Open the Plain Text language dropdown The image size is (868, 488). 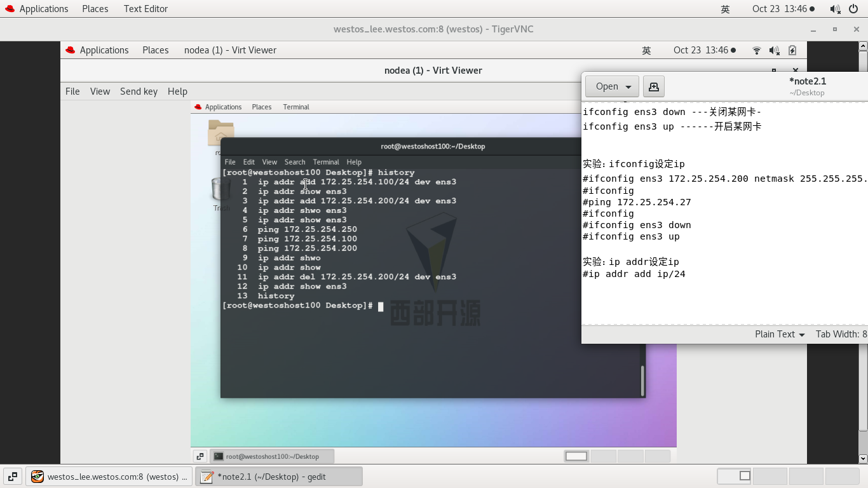click(x=778, y=334)
